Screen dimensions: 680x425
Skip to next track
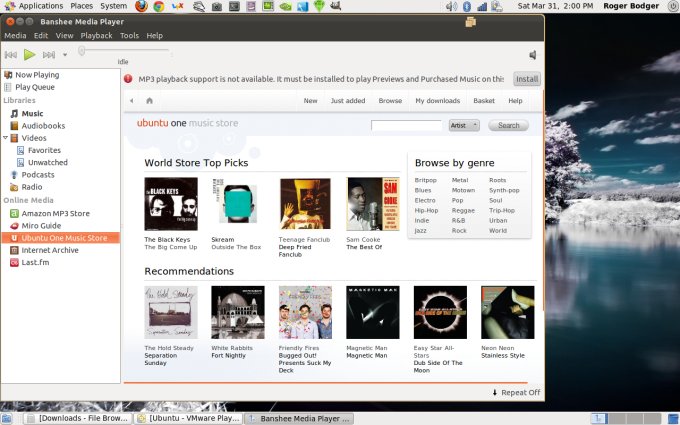[49, 55]
